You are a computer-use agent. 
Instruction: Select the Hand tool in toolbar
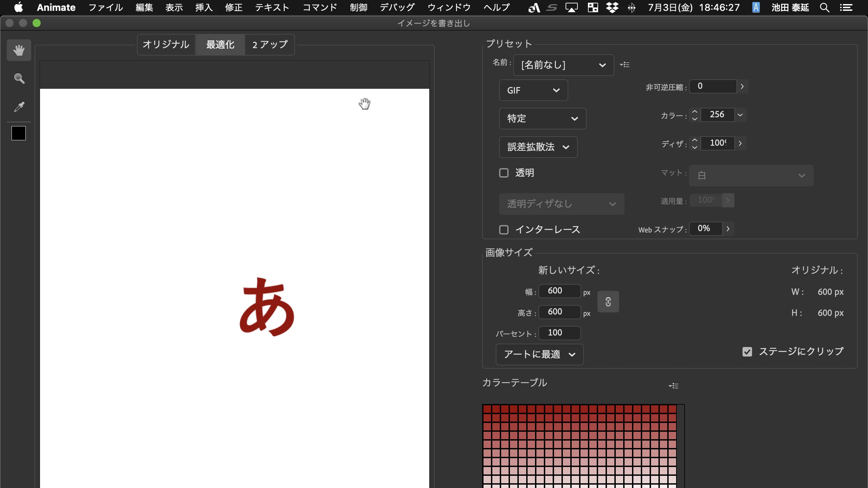click(x=19, y=50)
